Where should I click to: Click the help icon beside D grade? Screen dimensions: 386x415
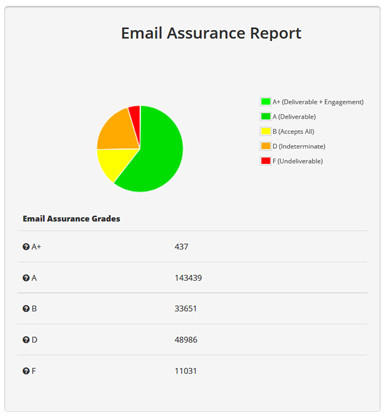tap(26, 340)
